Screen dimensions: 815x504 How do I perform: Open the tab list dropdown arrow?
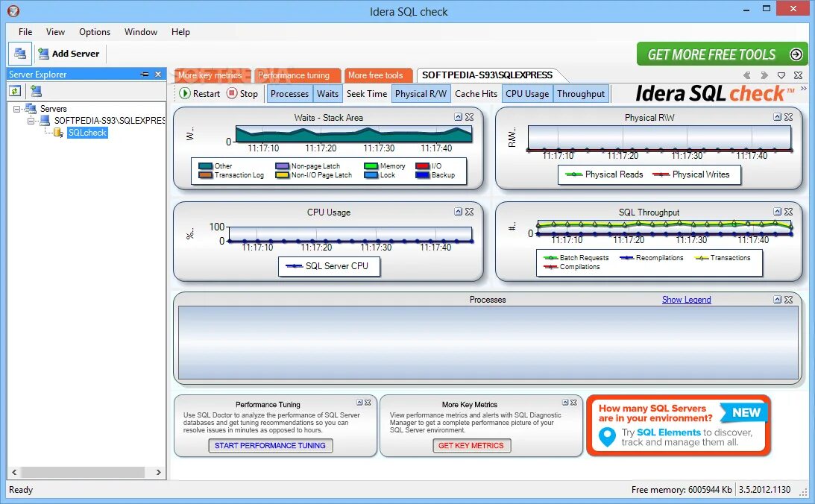pyautogui.click(x=781, y=75)
